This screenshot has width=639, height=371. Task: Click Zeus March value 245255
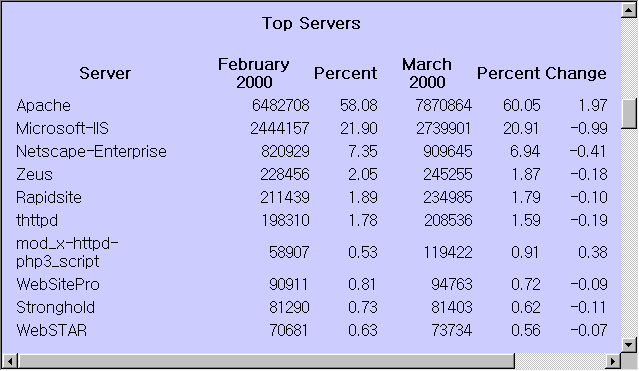447,174
